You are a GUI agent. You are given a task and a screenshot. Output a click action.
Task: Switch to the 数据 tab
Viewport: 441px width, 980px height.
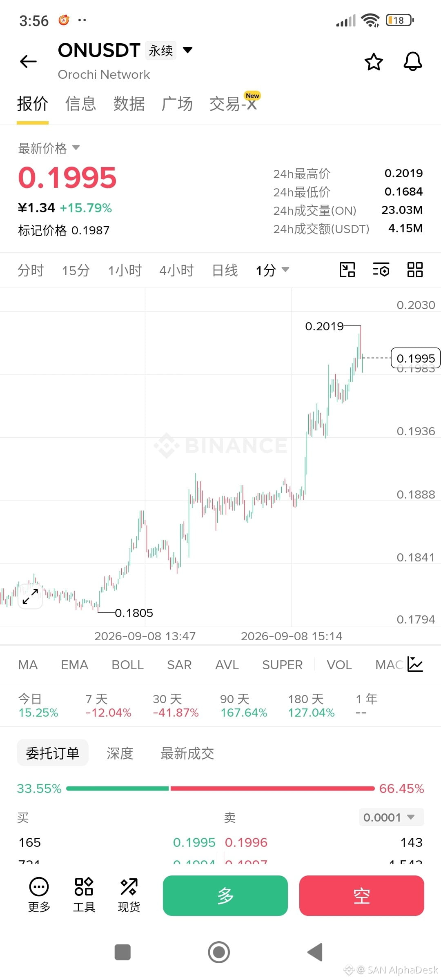129,104
